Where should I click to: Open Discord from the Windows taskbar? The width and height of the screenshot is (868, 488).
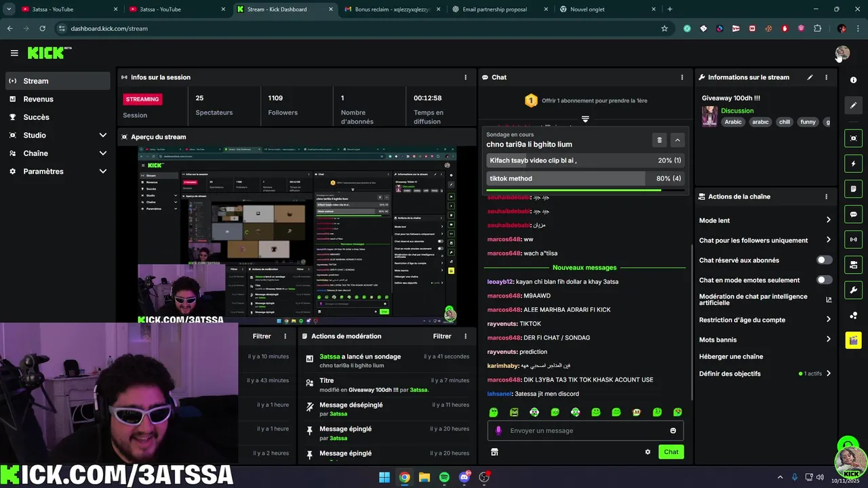[465, 477]
